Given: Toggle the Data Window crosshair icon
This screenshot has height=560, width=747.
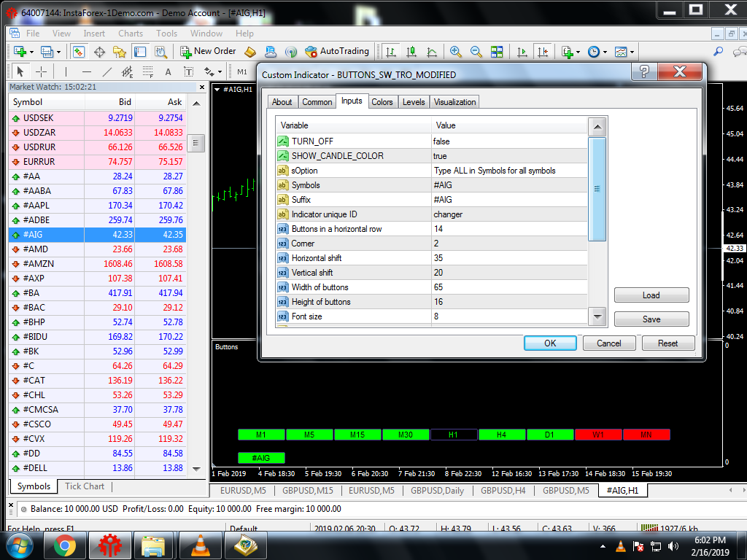Looking at the screenshot, I should (x=99, y=52).
